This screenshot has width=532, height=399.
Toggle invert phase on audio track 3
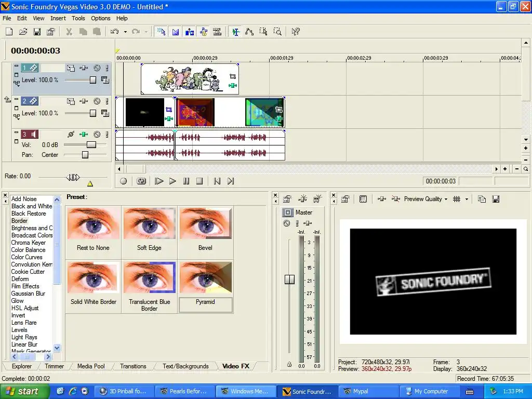[x=71, y=135]
